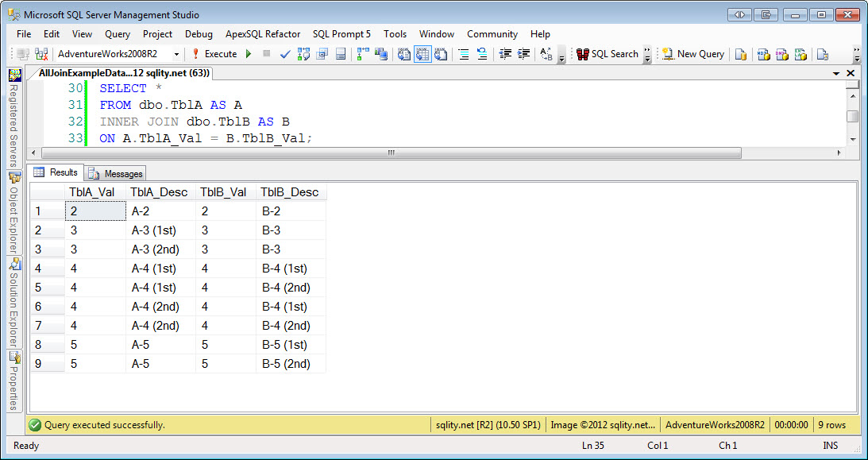Open the Query Options dialog icon
Image resolution: width=868 pixels, height=460 pixels.
pyautogui.click(x=322, y=54)
